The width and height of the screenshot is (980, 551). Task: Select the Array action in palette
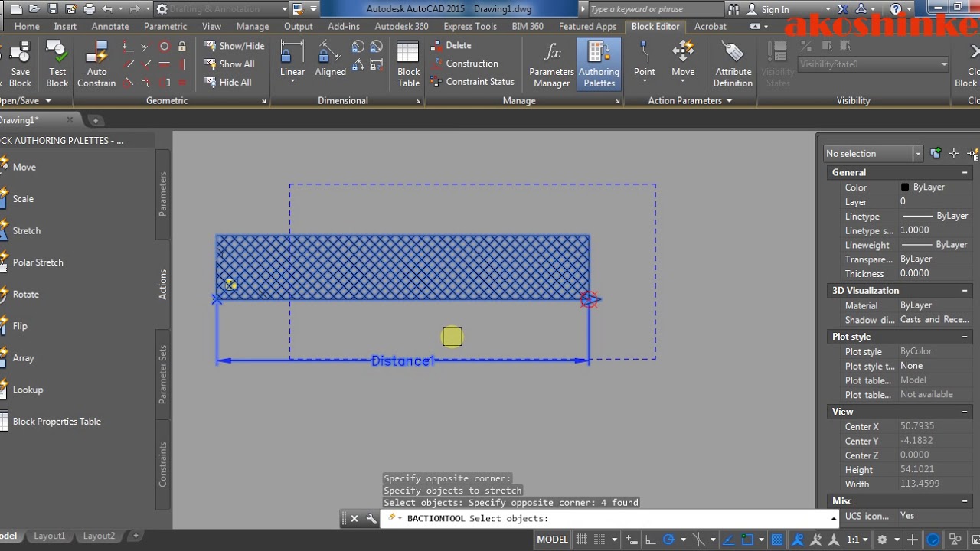coord(18,357)
